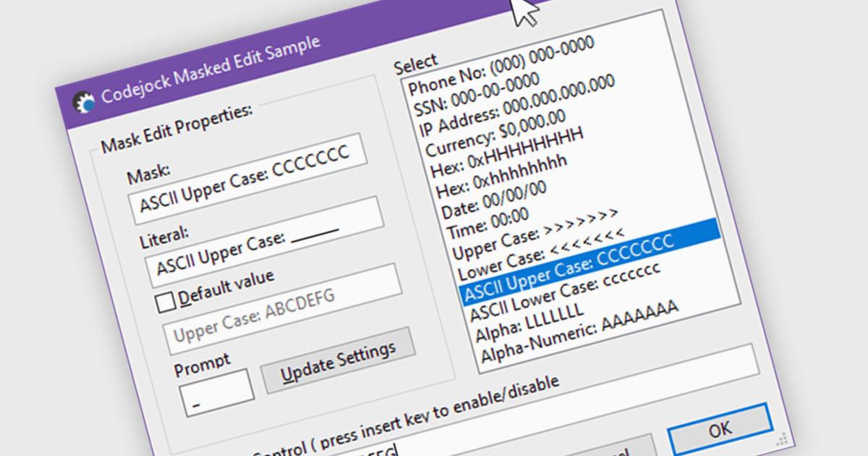Edit the Literal input field
Viewport: 868px width, 456px height.
[264, 242]
